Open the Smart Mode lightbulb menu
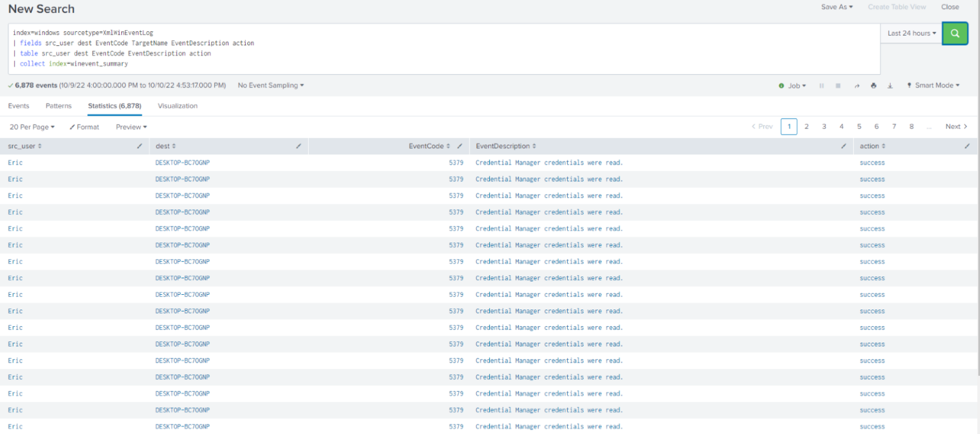 point(932,85)
